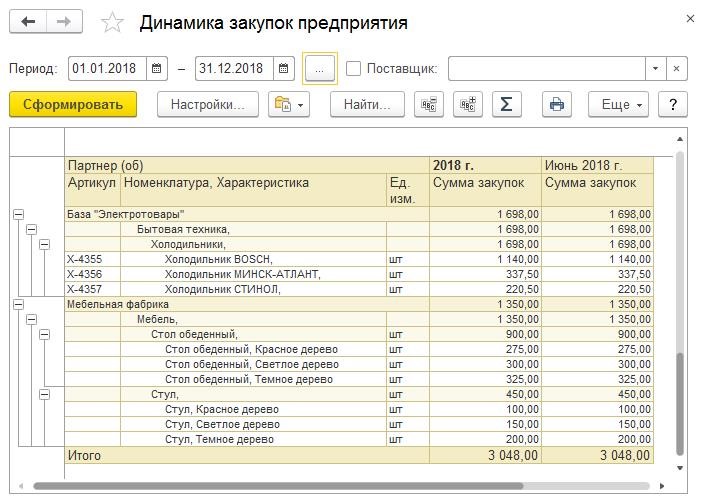The image size is (703, 504).
Task: Select the Холодильник BOSCH row
Action: tap(359, 259)
